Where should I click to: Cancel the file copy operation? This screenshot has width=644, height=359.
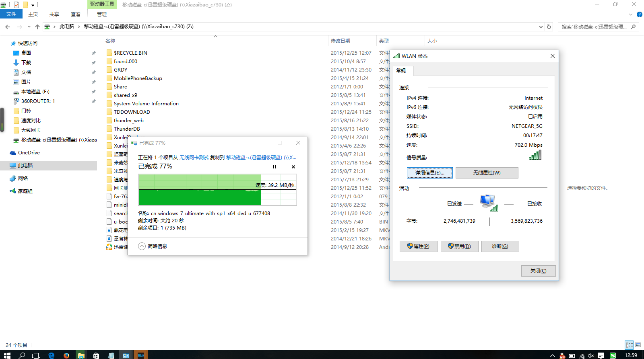(293, 167)
